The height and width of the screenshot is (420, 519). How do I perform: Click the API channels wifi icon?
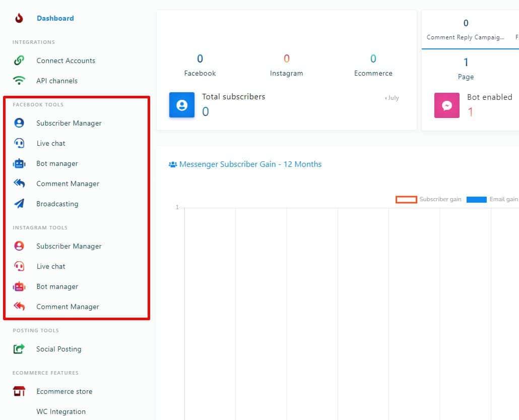click(x=19, y=81)
